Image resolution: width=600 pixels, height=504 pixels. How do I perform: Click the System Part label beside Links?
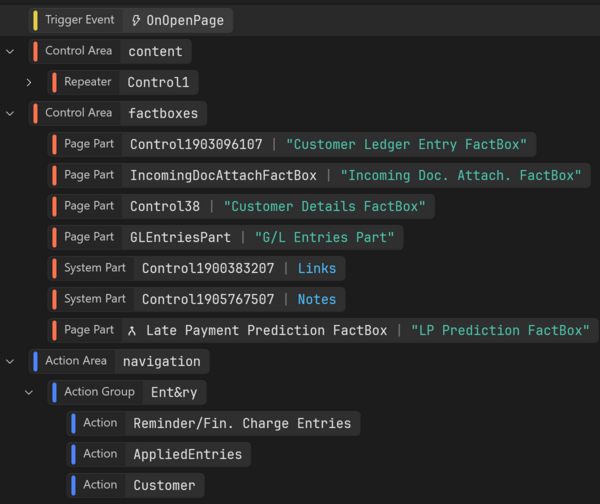pos(95,268)
